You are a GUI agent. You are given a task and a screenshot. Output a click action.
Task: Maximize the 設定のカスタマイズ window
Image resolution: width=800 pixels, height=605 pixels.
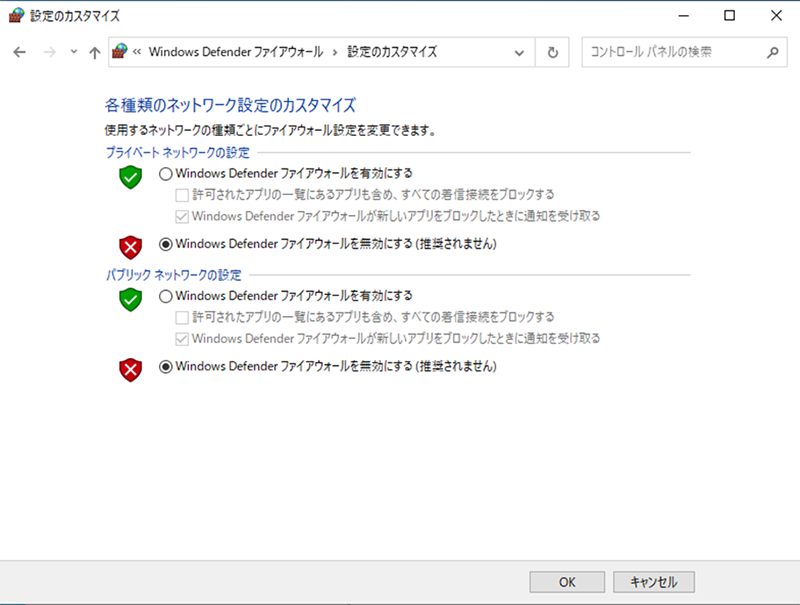pos(730,16)
